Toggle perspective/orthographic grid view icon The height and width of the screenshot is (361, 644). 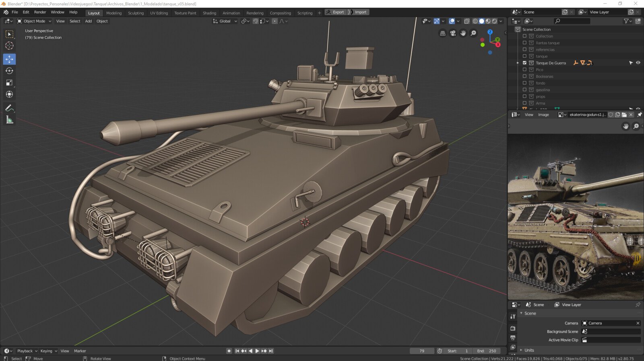443,33
